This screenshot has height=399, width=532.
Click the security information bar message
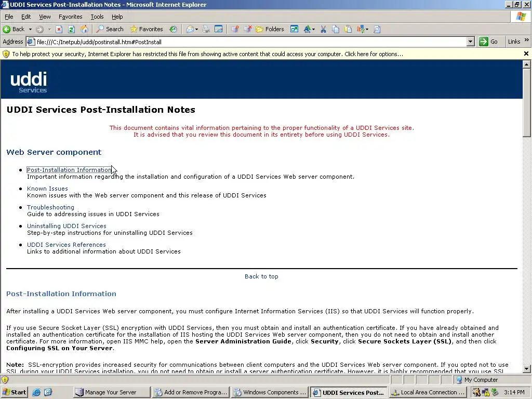[208, 54]
